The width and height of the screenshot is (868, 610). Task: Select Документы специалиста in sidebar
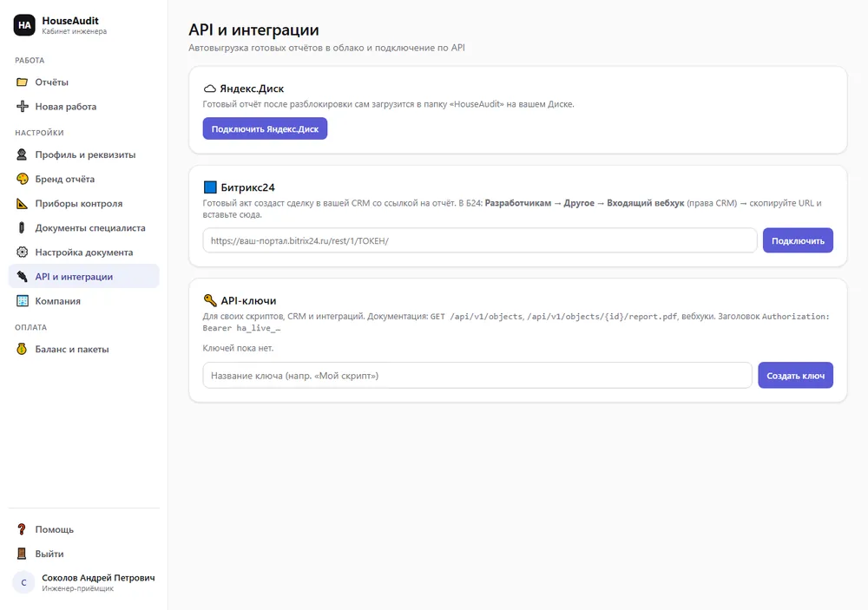(83, 227)
